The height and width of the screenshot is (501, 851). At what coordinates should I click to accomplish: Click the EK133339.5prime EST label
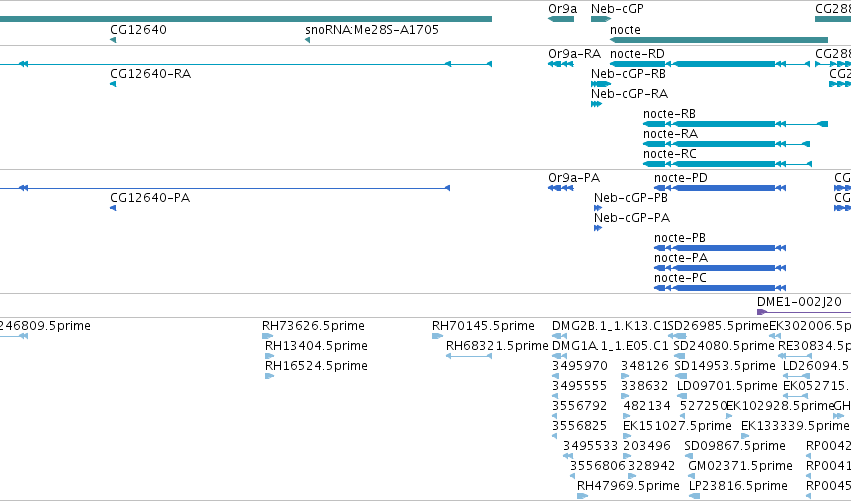point(795,427)
